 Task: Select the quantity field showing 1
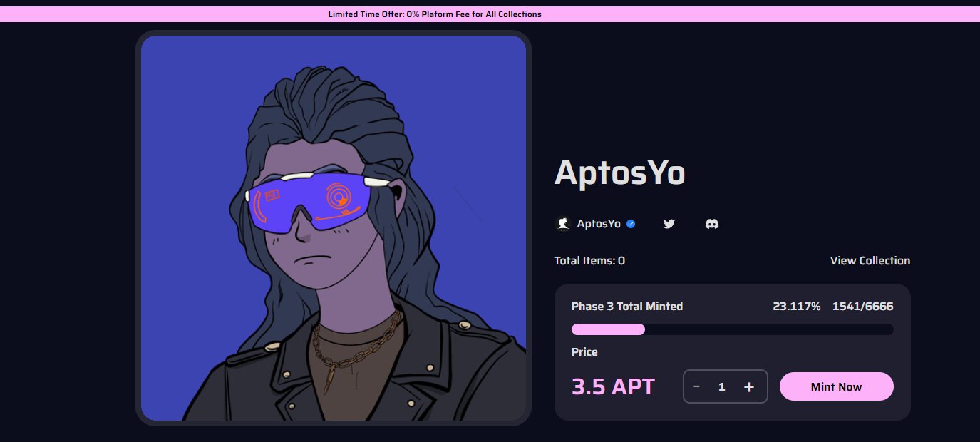point(721,386)
